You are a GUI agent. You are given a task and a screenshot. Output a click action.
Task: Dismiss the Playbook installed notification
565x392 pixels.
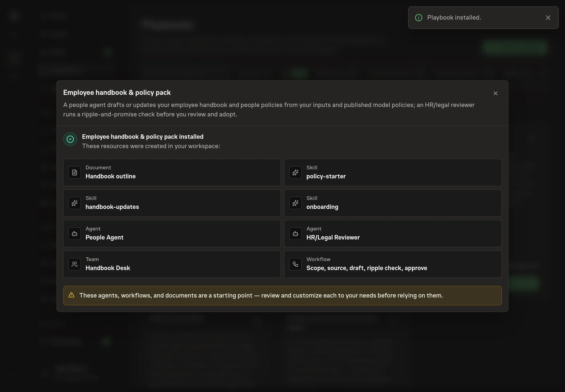[548, 18]
